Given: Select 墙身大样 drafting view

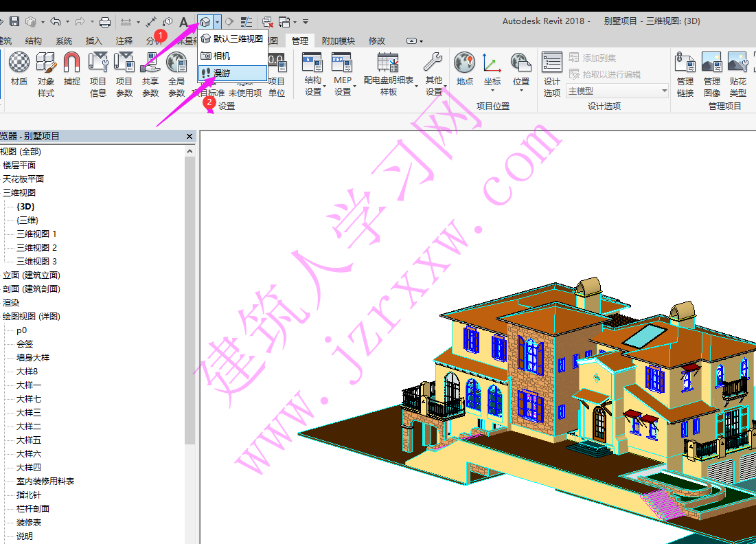Looking at the screenshot, I should coord(33,357).
